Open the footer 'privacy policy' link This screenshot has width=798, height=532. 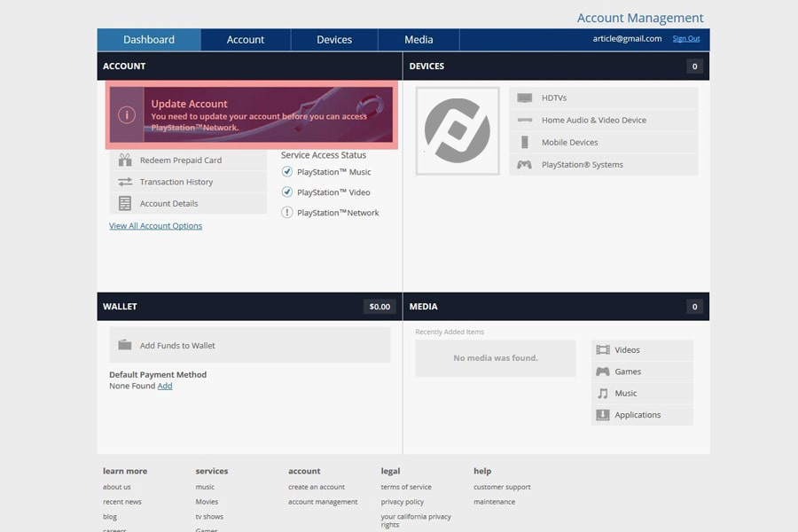click(x=402, y=502)
